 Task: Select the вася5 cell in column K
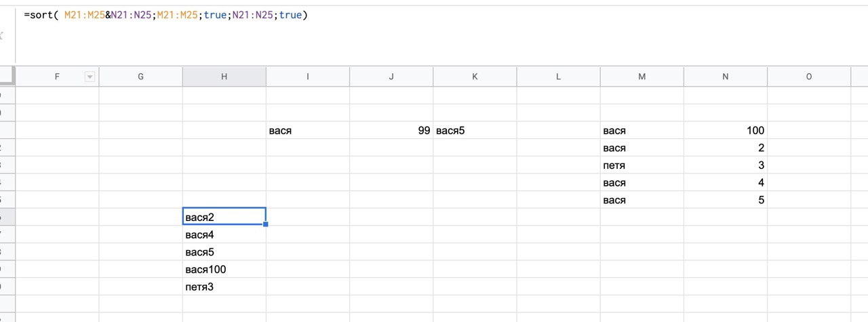pos(475,131)
